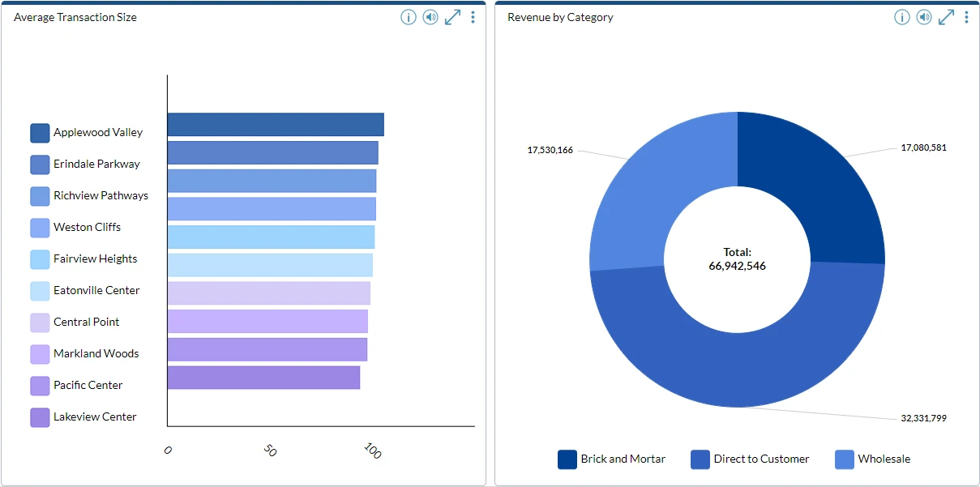Toggle Weston Cliffs legend label

[87, 227]
